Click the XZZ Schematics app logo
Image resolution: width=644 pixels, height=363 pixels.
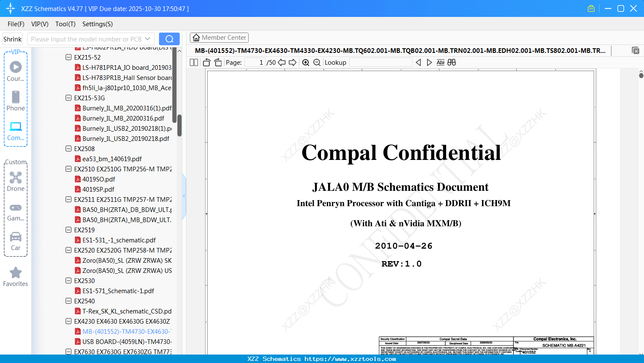[x=10, y=8]
